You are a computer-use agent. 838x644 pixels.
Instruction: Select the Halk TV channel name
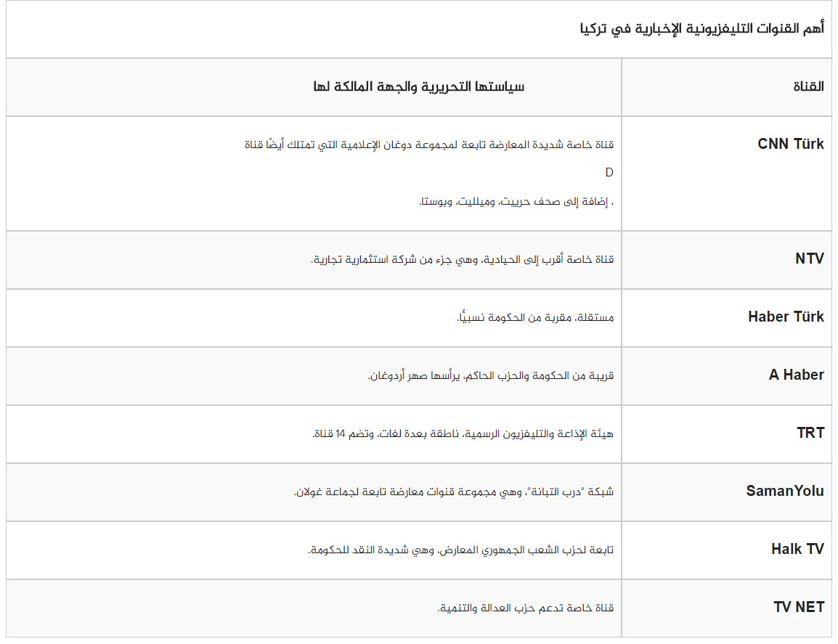click(797, 549)
